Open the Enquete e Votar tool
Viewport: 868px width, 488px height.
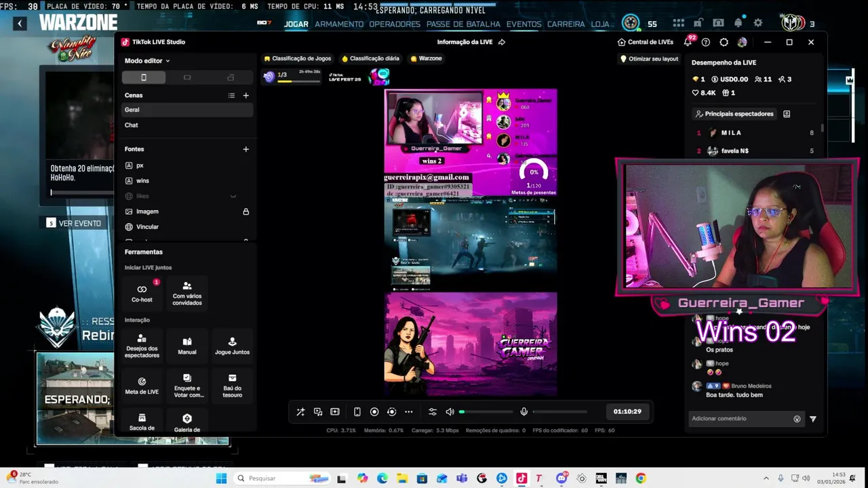click(x=187, y=385)
